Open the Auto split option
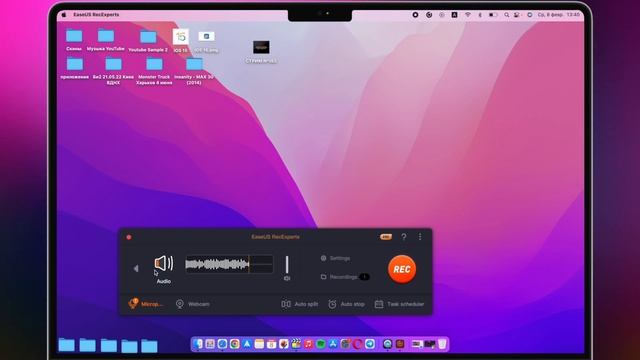 (300, 304)
